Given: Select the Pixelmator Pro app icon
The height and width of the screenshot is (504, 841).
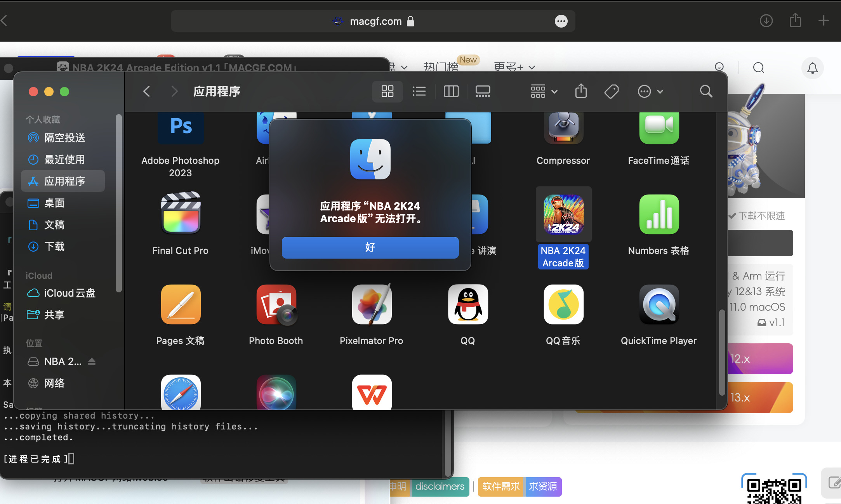Looking at the screenshot, I should [x=372, y=305].
